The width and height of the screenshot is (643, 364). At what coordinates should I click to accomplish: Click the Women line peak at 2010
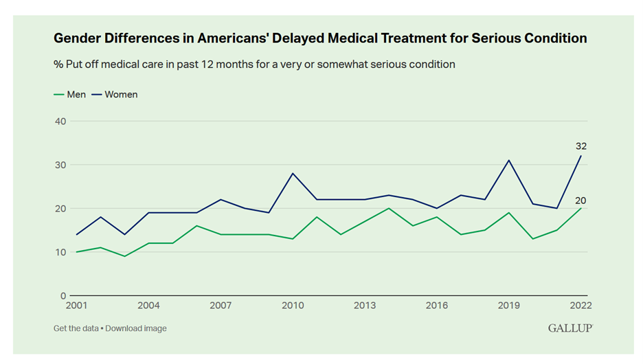(x=293, y=173)
